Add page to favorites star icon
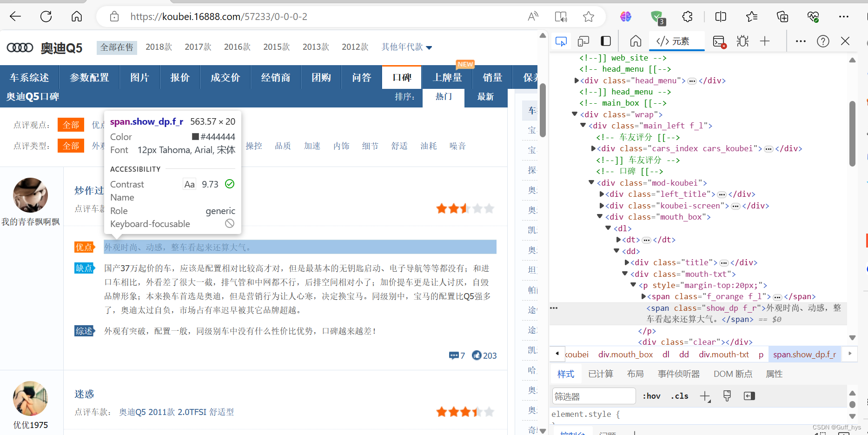Viewport: 868px width, 435px height. (589, 17)
